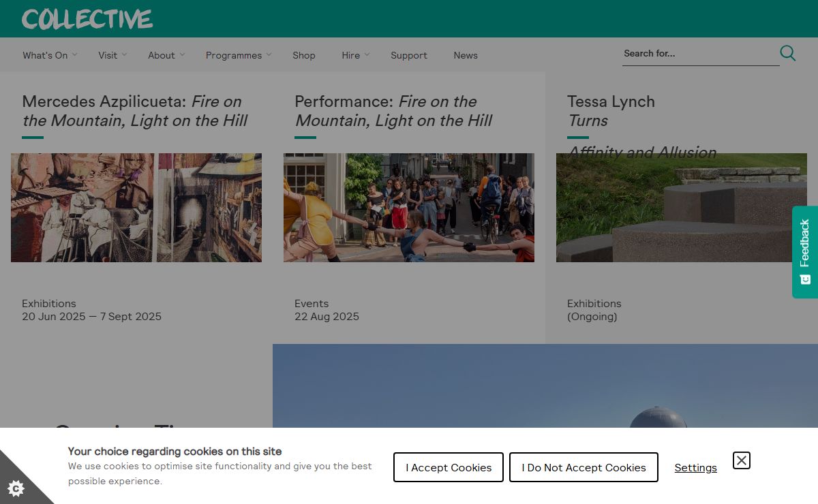Expand the About menu chevron
The width and height of the screenshot is (818, 504).
(x=183, y=54)
